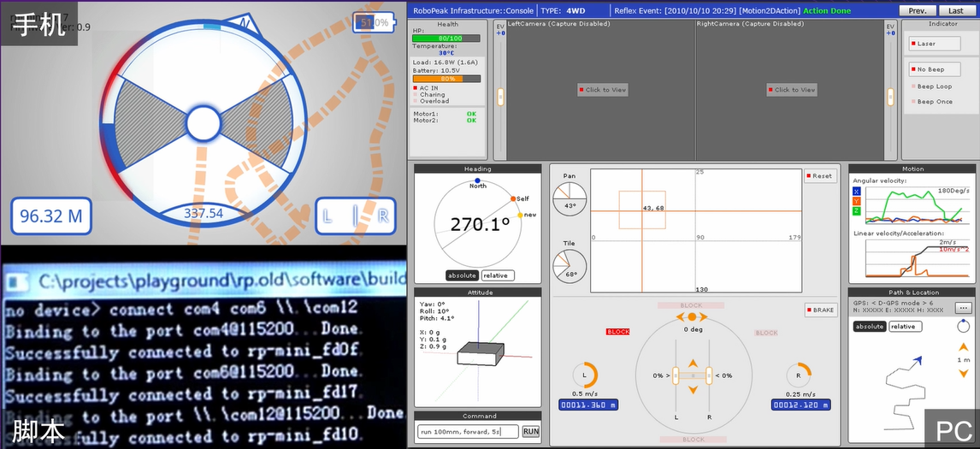Viewport: 980px width, 449px height.
Task: Select the yellow new heading marker
Action: [520, 216]
